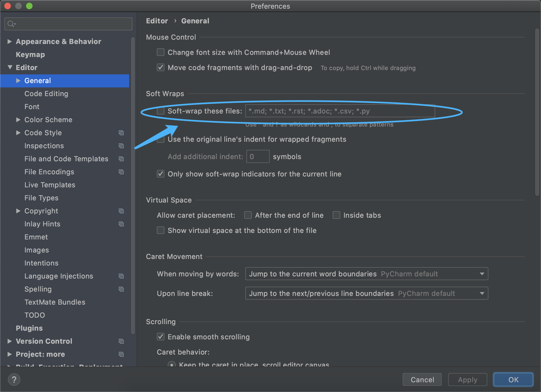541x392 pixels.
Task: Click the search magnifier icon
Action: coord(11,24)
